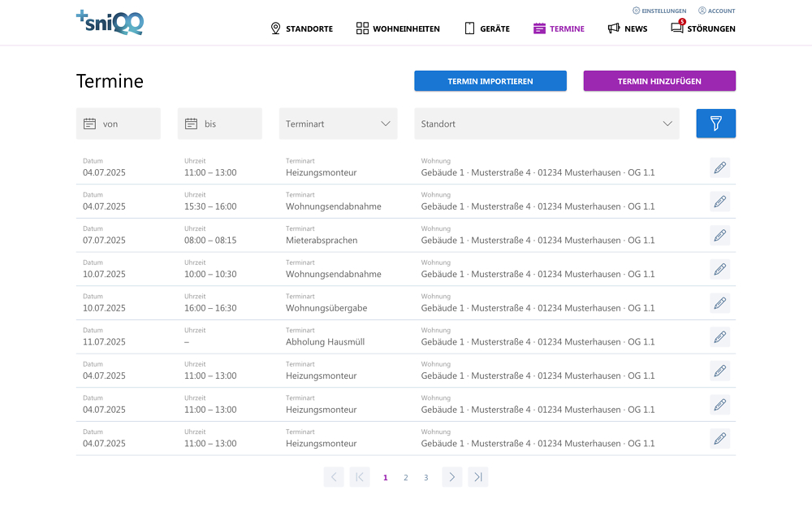Click the sniQQ logo
Viewport: 812px width, 508px height.
point(110,22)
